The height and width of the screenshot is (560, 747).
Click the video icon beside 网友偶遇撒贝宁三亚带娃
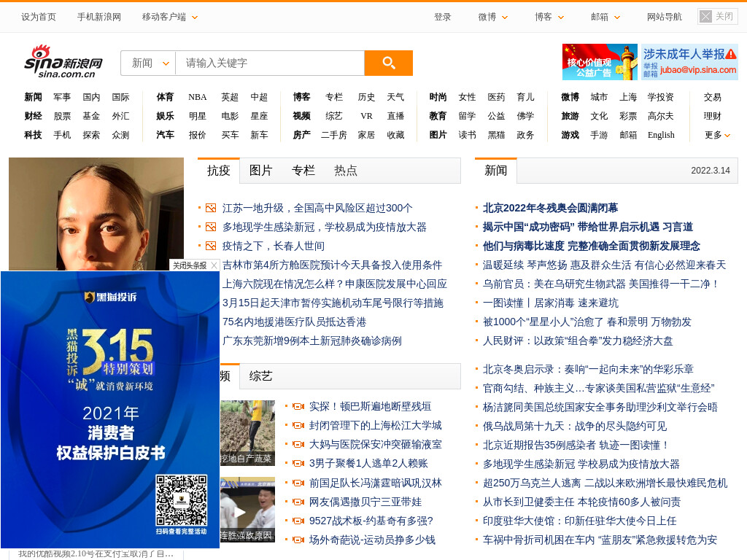pyautogui.click(x=298, y=502)
